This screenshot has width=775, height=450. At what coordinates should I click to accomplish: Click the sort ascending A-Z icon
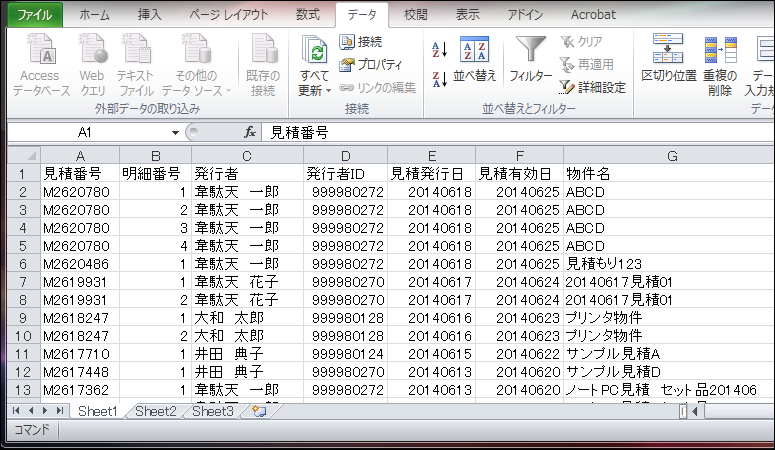439,49
